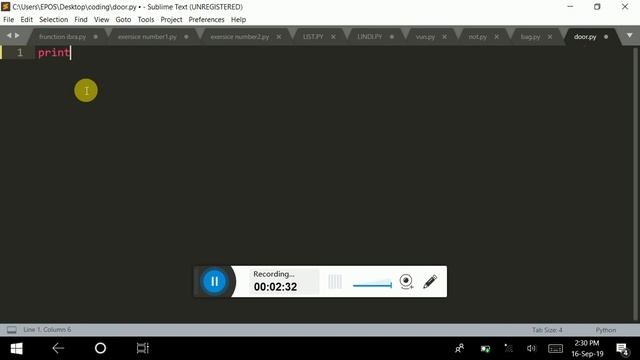Click the unsaved dot on door.py tab
Image resolution: width=640 pixels, height=360 pixels.
coord(606,37)
